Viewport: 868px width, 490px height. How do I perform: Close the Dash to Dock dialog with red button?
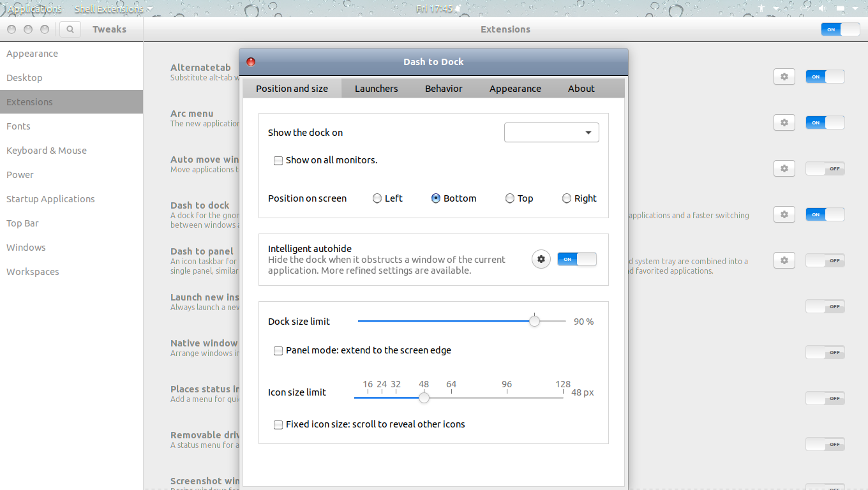[251, 62]
